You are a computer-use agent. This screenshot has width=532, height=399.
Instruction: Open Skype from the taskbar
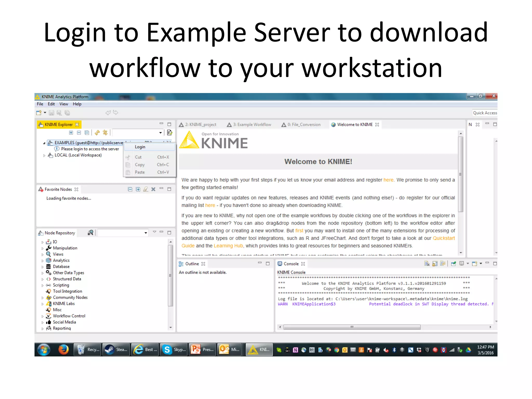[174, 350]
